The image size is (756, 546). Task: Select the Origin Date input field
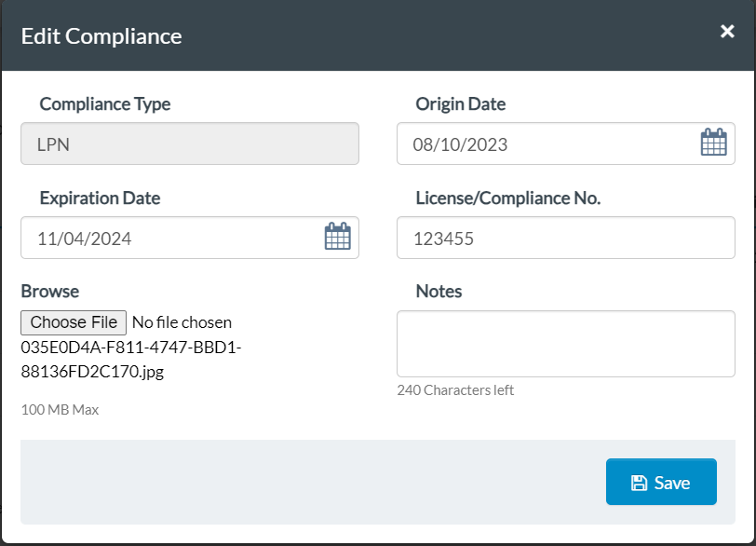tap(521, 143)
